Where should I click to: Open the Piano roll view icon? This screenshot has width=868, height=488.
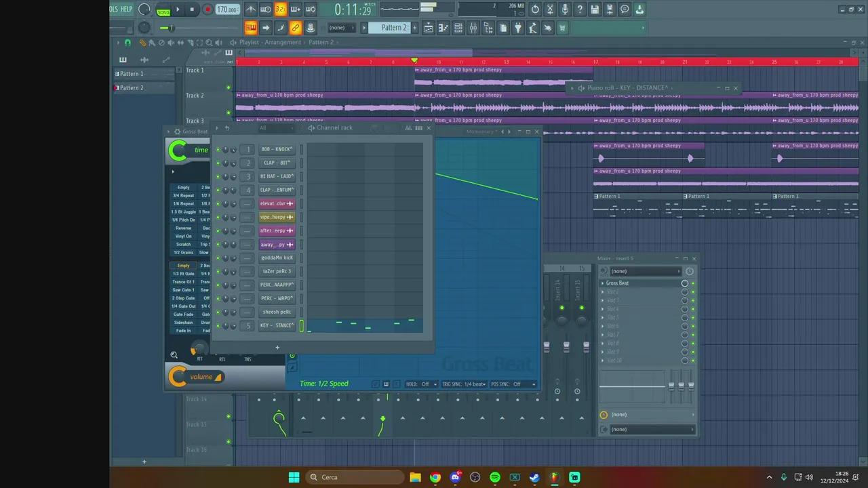pyautogui.click(x=443, y=28)
